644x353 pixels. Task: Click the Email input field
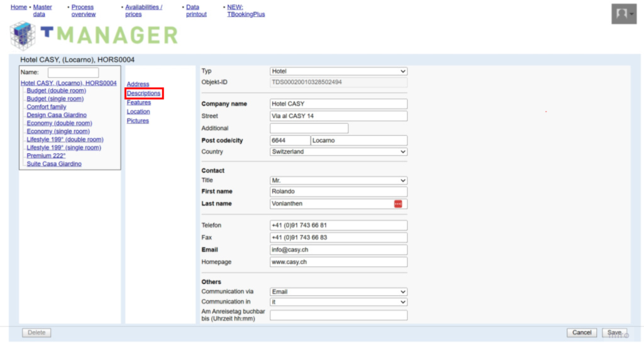pos(338,250)
